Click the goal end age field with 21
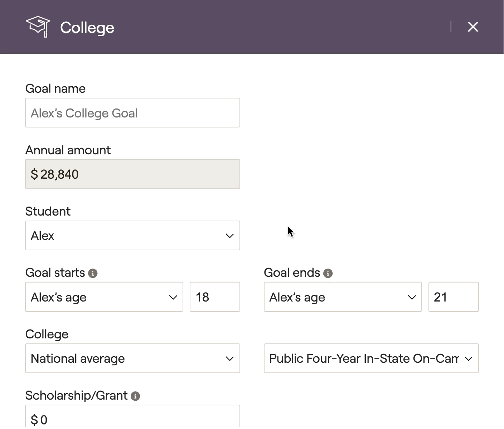 point(453,297)
